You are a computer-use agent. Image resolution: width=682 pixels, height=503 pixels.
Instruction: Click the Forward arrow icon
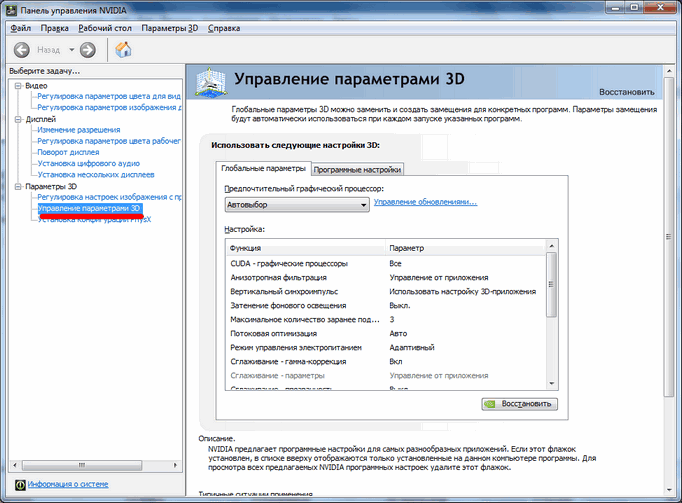(x=88, y=50)
